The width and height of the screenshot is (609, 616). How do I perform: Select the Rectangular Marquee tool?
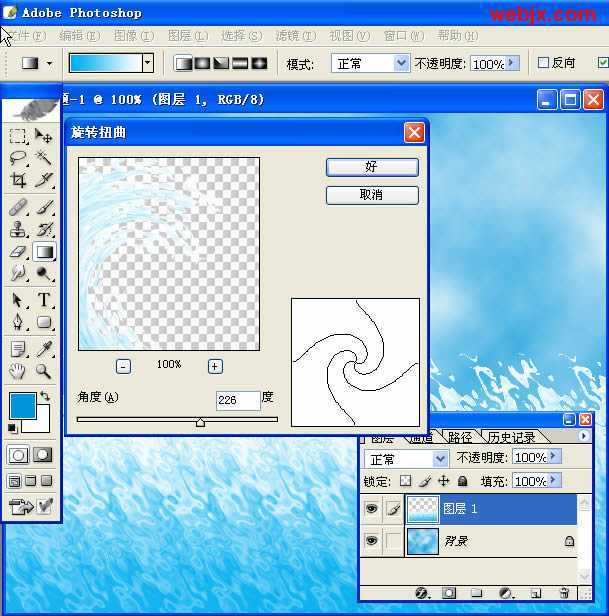click(18, 136)
